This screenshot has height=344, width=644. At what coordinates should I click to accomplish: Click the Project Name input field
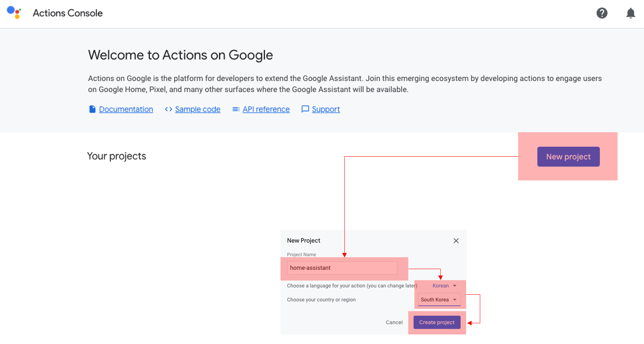pyautogui.click(x=342, y=268)
